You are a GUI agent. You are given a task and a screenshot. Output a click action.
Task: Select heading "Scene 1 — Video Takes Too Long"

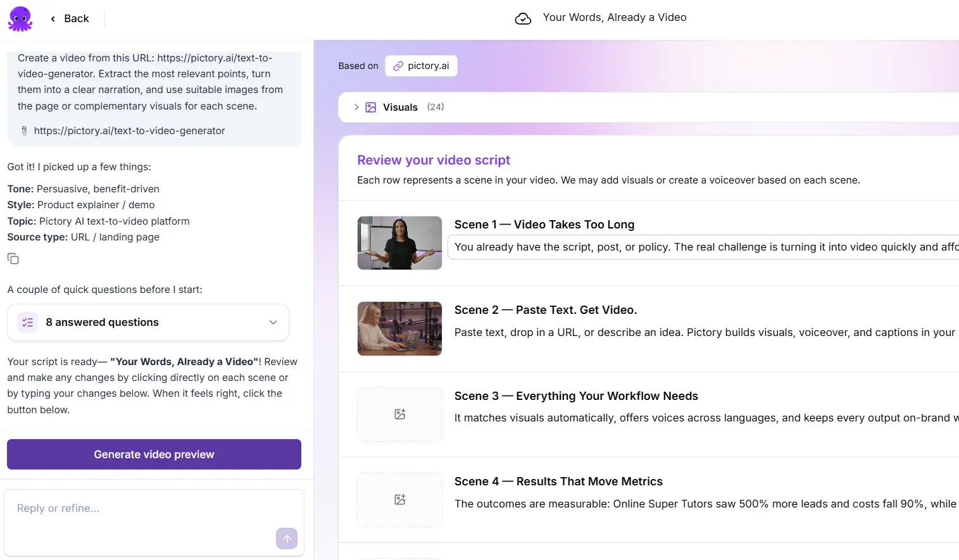(544, 225)
